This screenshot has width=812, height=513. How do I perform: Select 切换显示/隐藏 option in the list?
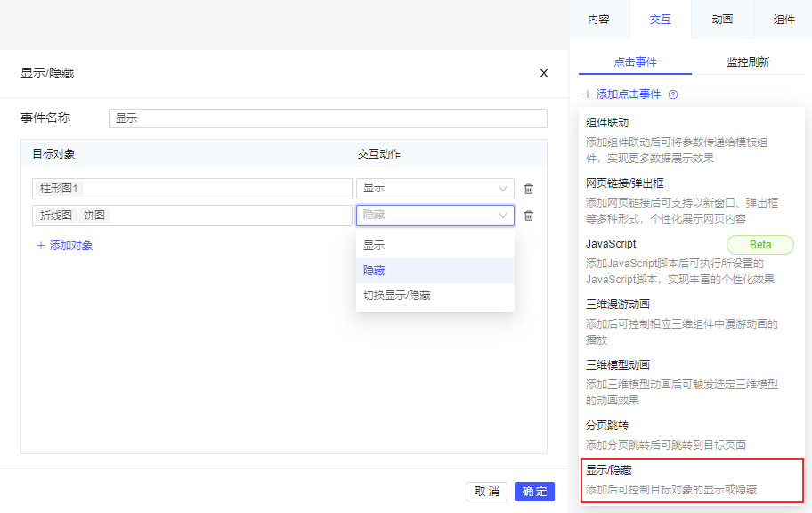coord(396,295)
